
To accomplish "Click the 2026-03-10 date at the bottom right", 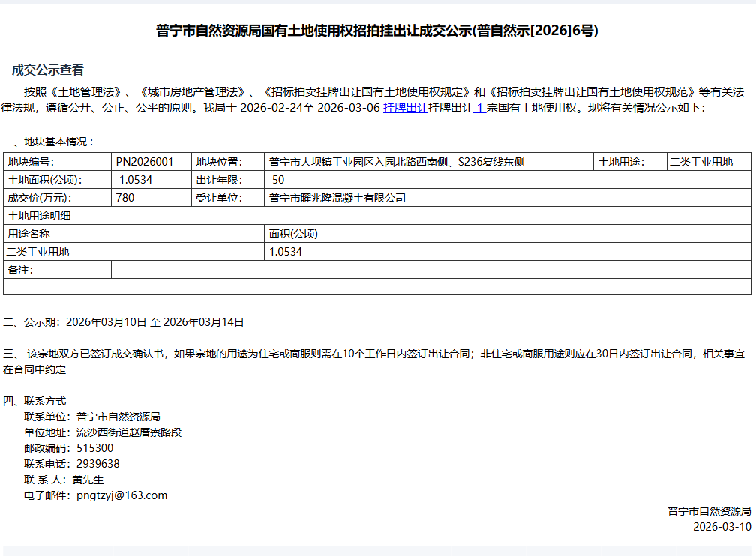I will (721, 527).
